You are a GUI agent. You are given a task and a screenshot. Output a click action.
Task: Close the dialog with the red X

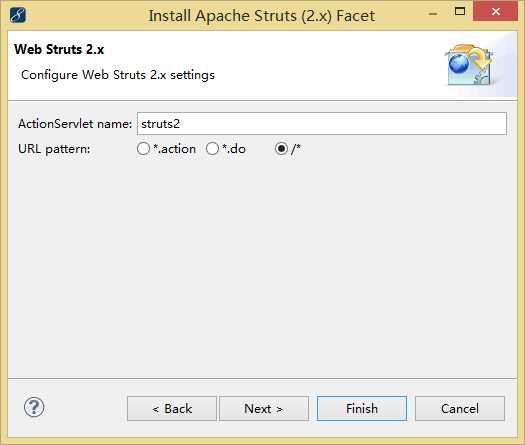(496, 11)
